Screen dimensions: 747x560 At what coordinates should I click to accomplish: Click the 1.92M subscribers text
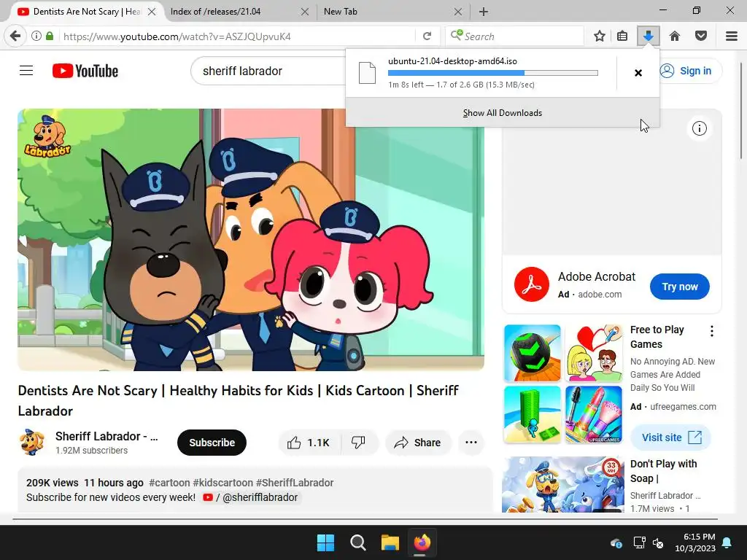coord(91,451)
